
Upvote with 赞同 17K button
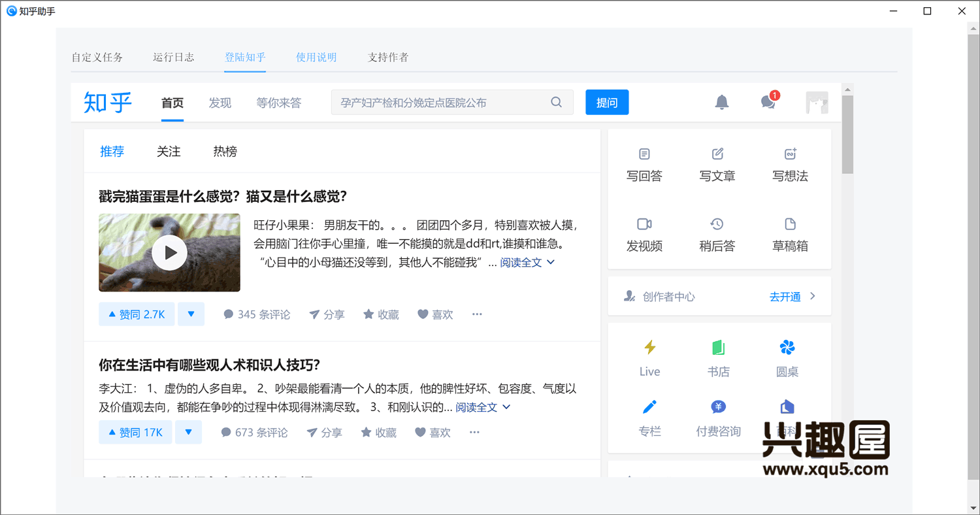[135, 433]
